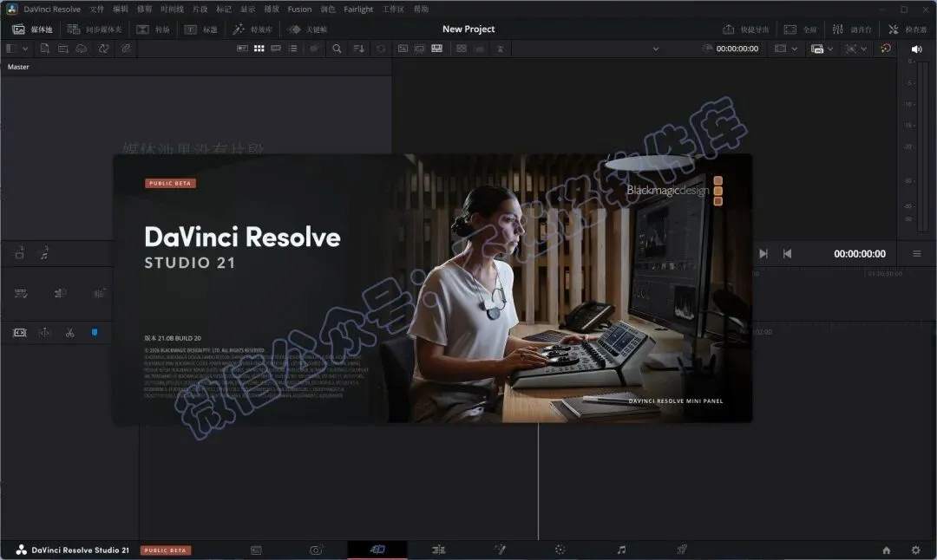937x560 pixels.
Task: Toggle the 转场 transitions panel
Action: coord(153,29)
